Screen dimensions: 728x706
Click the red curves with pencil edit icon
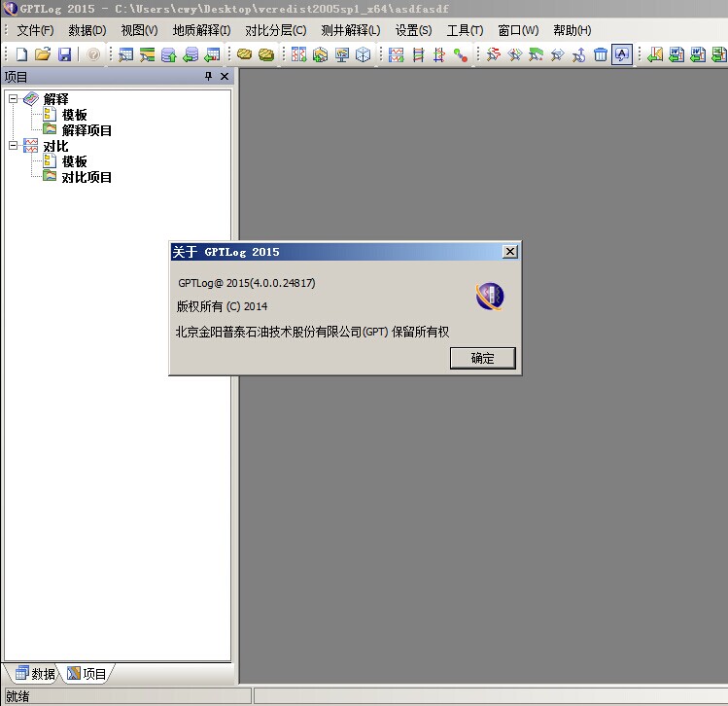pyautogui.click(x=493, y=54)
